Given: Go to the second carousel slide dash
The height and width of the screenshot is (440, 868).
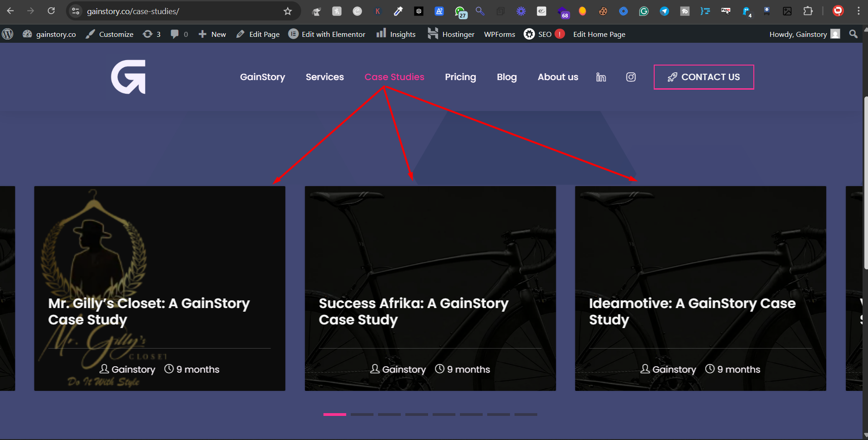Looking at the screenshot, I should coord(362,415).
